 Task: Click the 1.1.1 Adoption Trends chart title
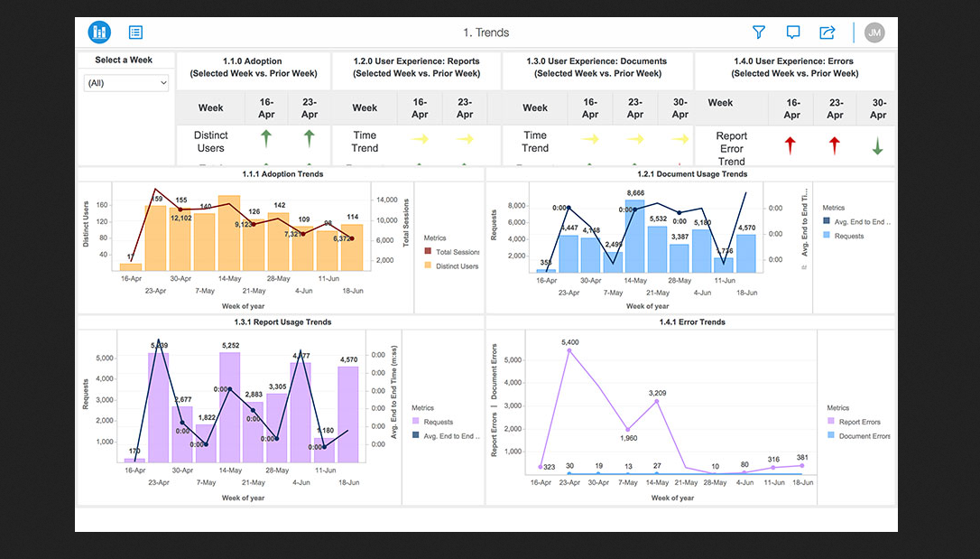(282, 174)
